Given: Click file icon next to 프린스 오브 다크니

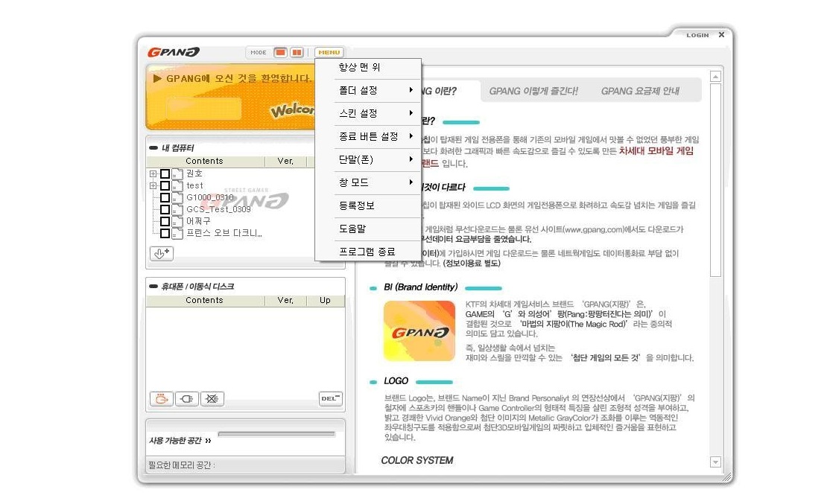Looking at the screenshot, I should coord(178,233).
